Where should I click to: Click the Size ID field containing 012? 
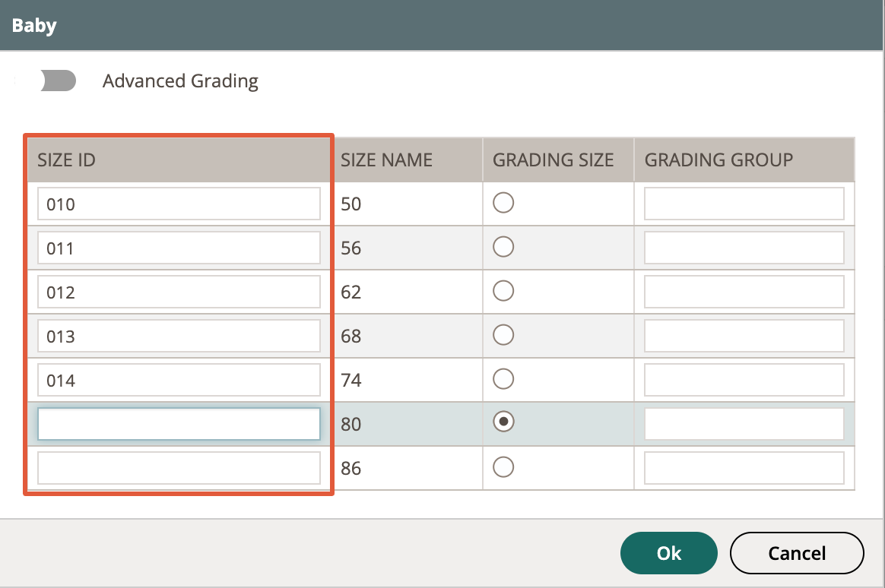pyautogui.click(x=179, y=292)
